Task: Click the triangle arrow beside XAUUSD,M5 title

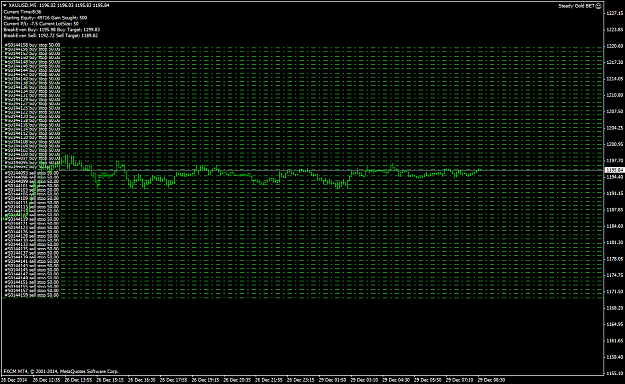Action: (x=5, y=6)
